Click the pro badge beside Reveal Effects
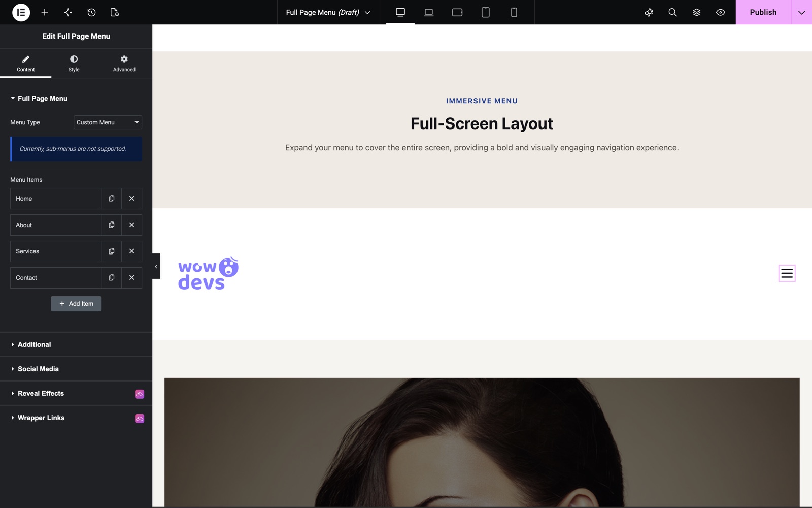Image resolution: width=812 pixels, height=508 pixels. click(140, 394)
